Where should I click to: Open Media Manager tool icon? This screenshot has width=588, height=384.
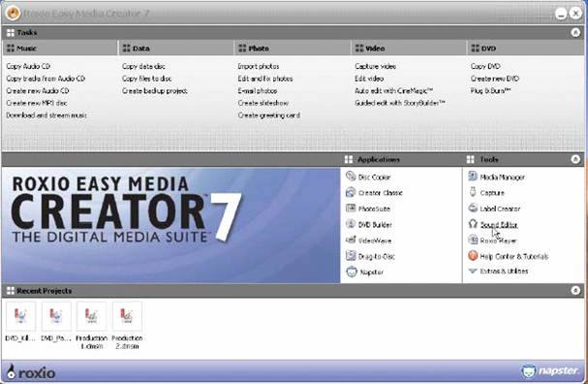(473, 176)
